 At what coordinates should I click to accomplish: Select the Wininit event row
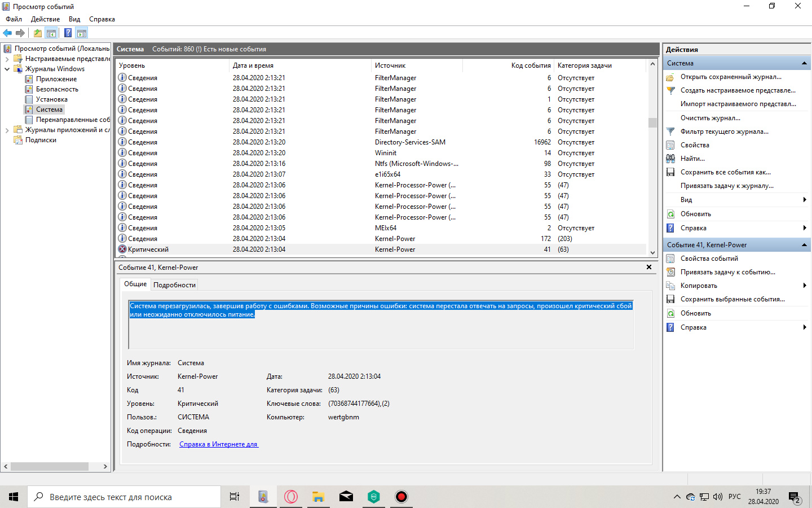[381, 153]
